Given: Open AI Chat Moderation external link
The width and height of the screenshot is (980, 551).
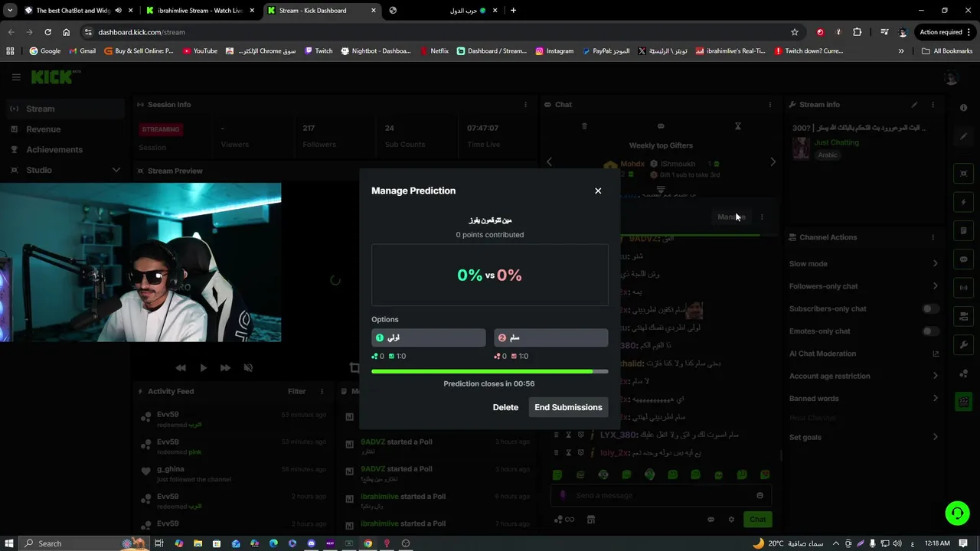Looking at the screenshot, I should [x=936, y=354].
